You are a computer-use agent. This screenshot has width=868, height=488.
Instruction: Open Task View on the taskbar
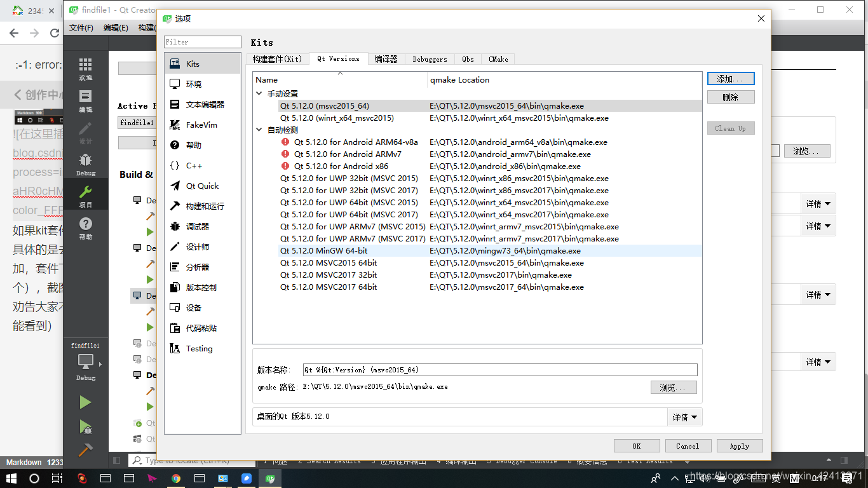[x=57, y=478]
